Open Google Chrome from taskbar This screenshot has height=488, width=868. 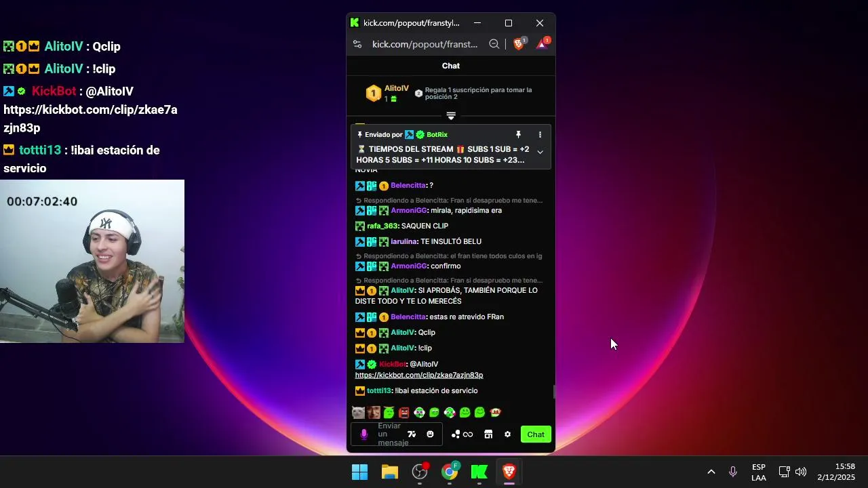pos(450,472)
